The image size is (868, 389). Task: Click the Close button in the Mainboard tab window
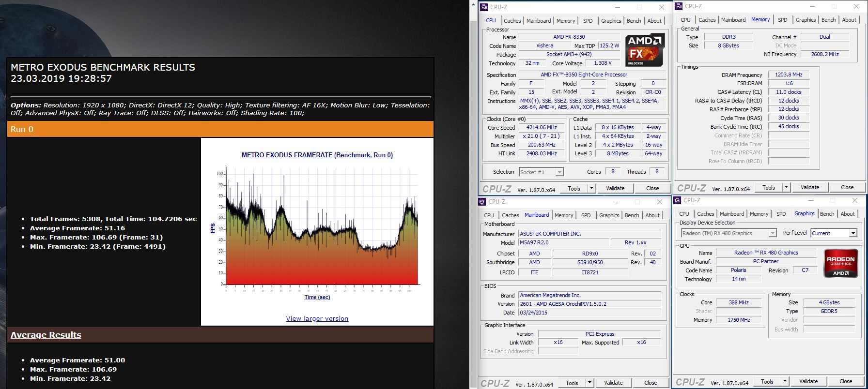pyautogui.click(x=651, y=383)
